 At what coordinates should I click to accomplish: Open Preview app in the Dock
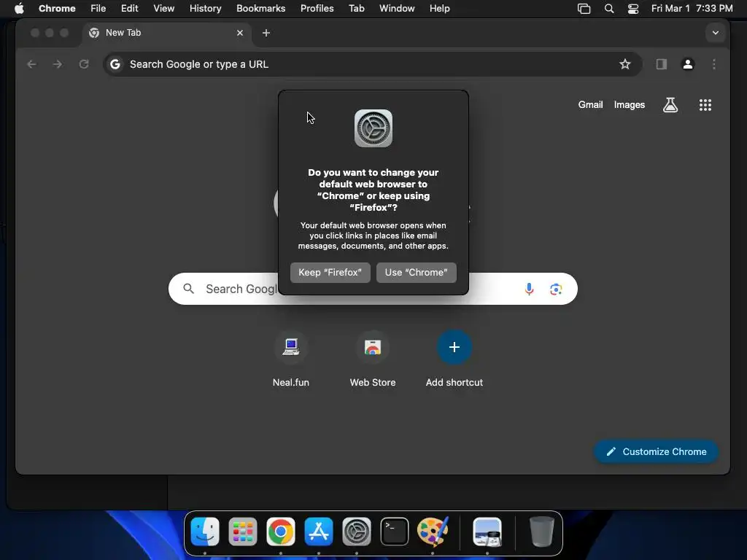pyautogui.click(x=487, y=532)
